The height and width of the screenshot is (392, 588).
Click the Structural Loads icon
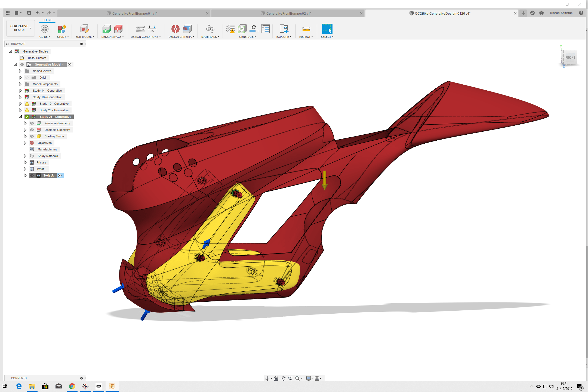pos(152,29)
